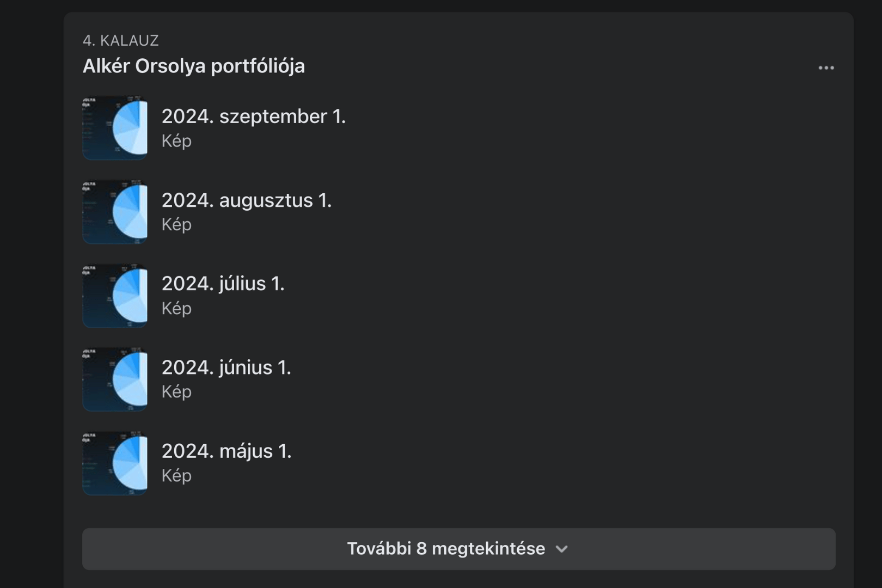This screenshot has width=882, height=588.
Task: Click the "Kép" label under szeptember 1.
Action: (x=176, y=141)
